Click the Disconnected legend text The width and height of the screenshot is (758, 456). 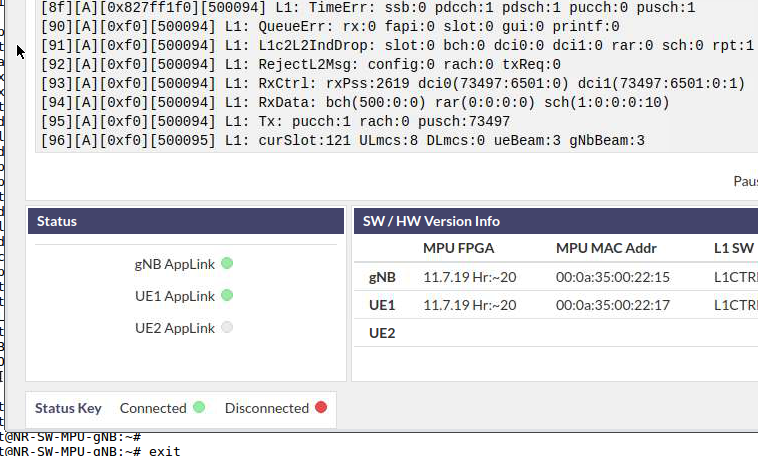[266, 408]
